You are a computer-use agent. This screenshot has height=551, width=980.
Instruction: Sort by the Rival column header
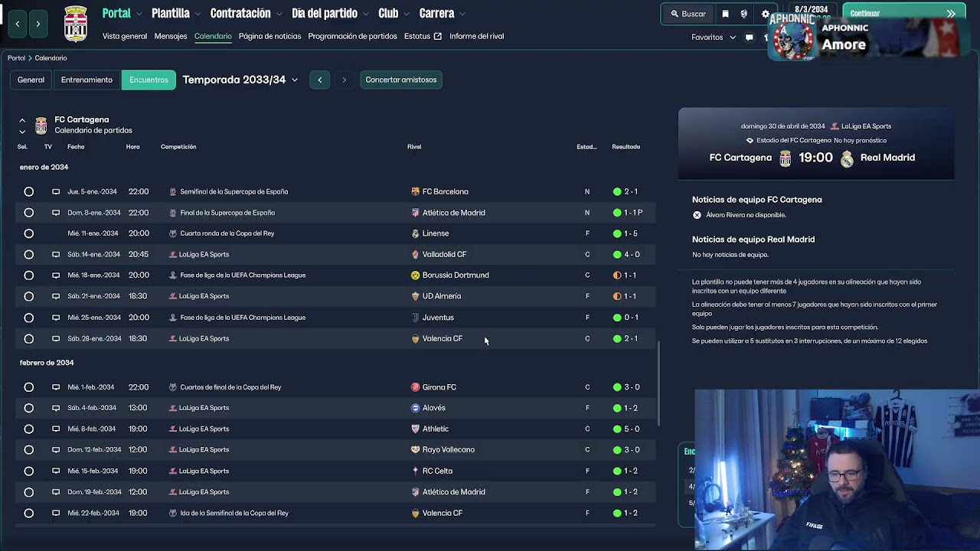pyautogui.click(x=414, y=147)
